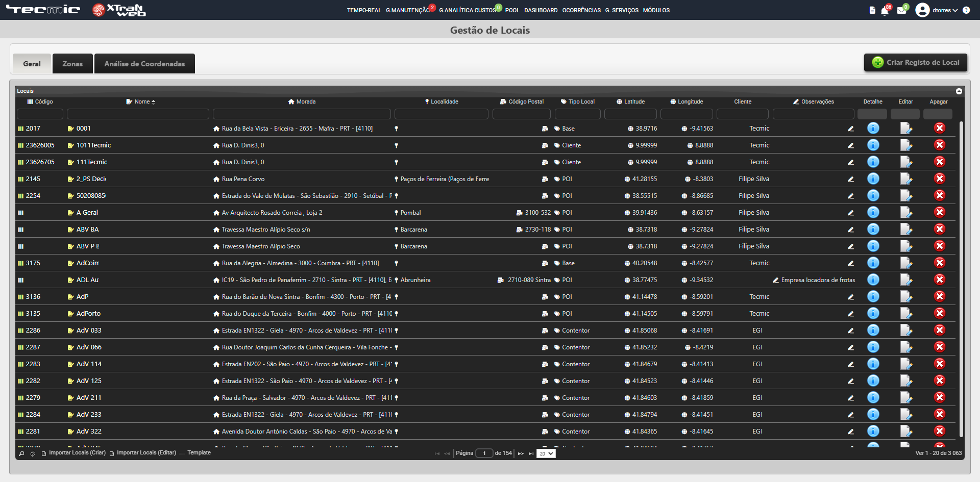The width and height of the screenshot is (980, 482).
Task: Collapse the Locais grid panel
Action: coord(959,91)
